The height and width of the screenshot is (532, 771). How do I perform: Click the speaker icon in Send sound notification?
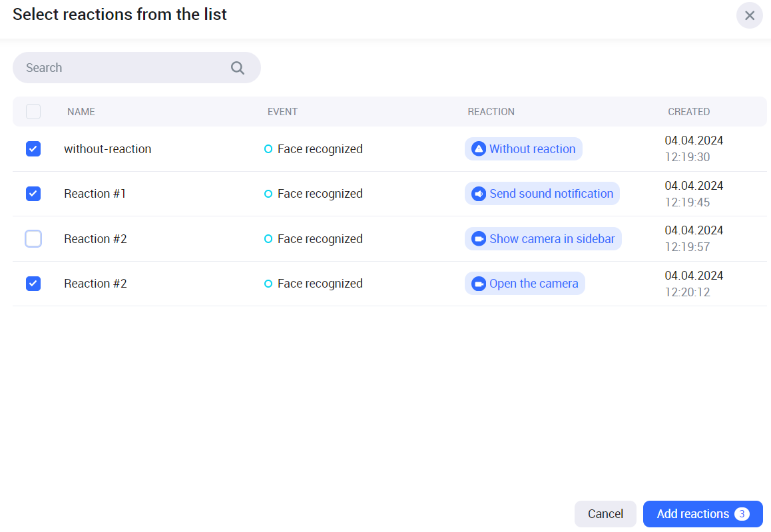click(478, 194)
